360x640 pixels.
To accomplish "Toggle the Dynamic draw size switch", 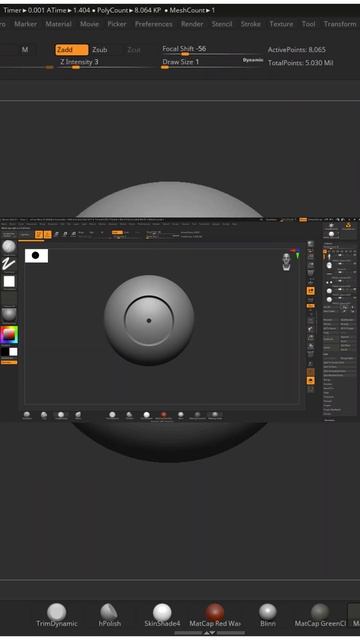I will [253, 60].
